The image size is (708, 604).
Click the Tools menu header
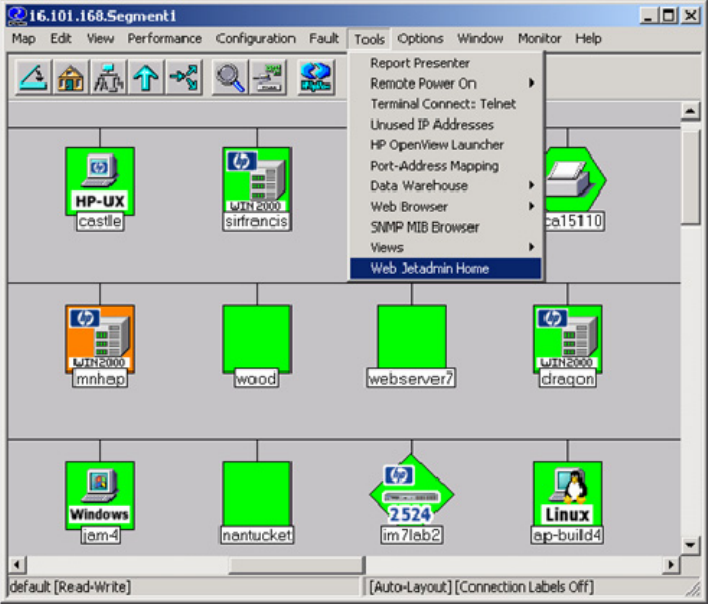(369, 39)
